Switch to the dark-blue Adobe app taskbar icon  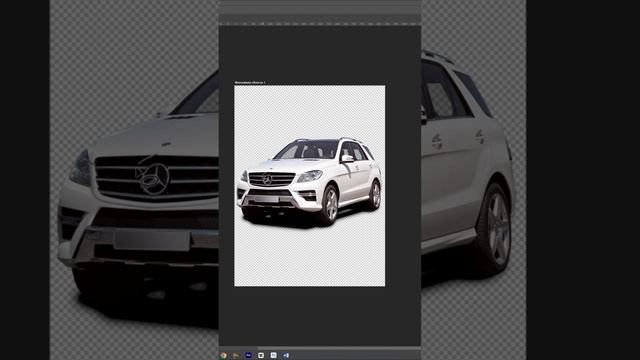coord(248,356)
